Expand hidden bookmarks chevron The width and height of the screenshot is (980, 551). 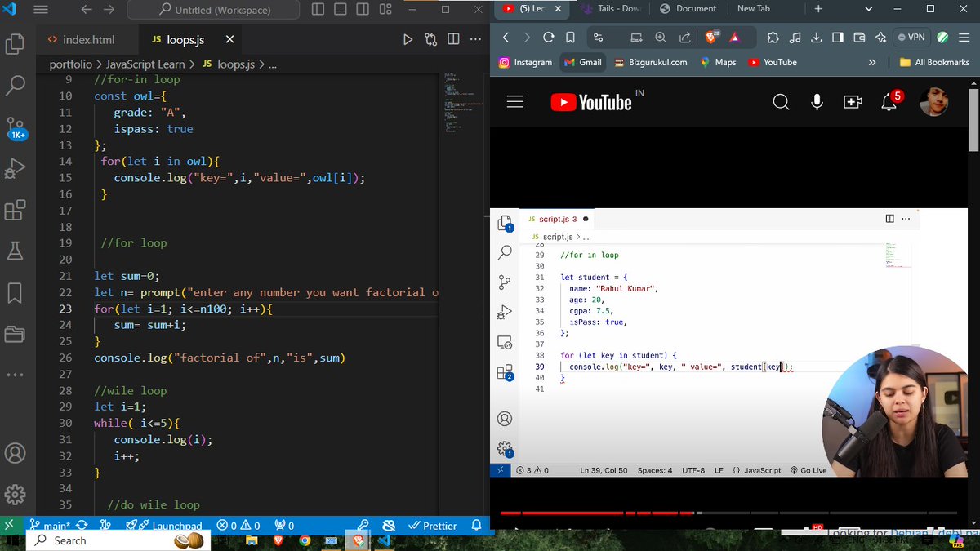point(872,62)
